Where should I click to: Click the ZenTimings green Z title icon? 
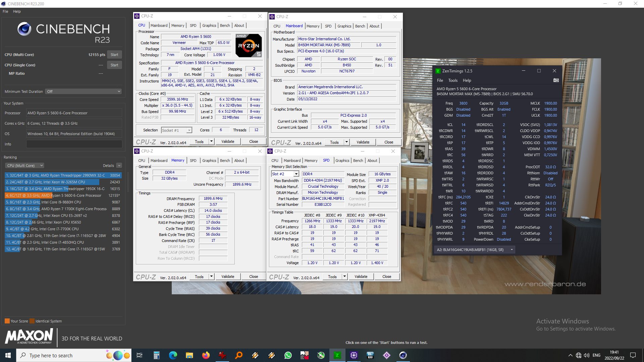click(438, 71)
